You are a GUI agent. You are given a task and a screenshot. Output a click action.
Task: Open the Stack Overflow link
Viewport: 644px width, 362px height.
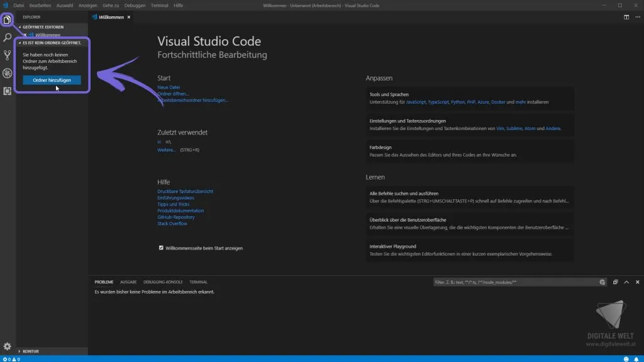[x=172, y=224]
